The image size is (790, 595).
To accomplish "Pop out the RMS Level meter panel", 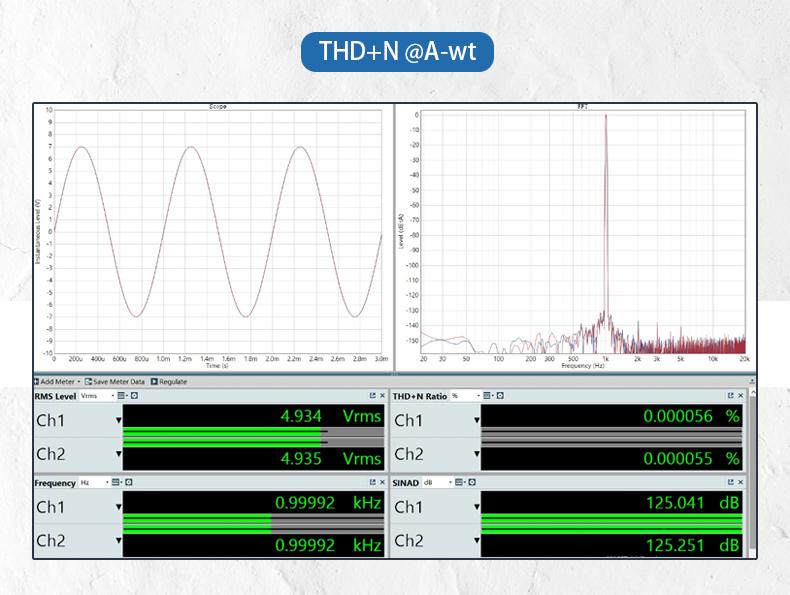I will pyautogui.click(x=372, y=396).
